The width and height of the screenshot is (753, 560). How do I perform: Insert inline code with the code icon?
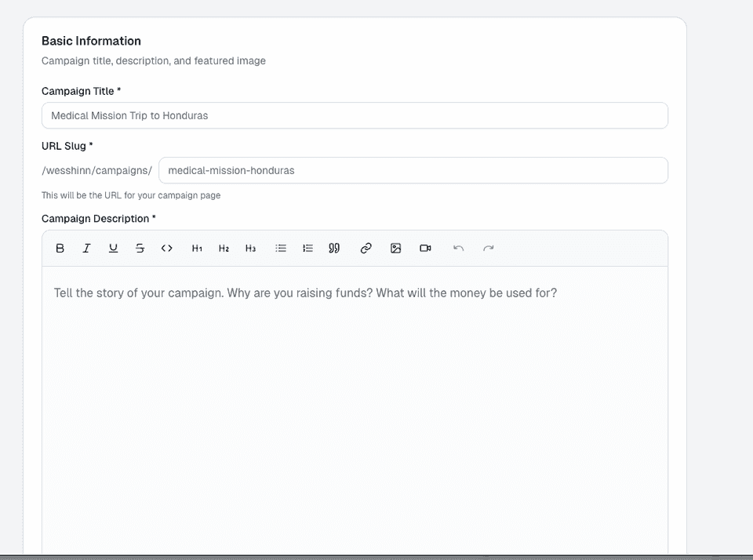click(x=167, y=249)
